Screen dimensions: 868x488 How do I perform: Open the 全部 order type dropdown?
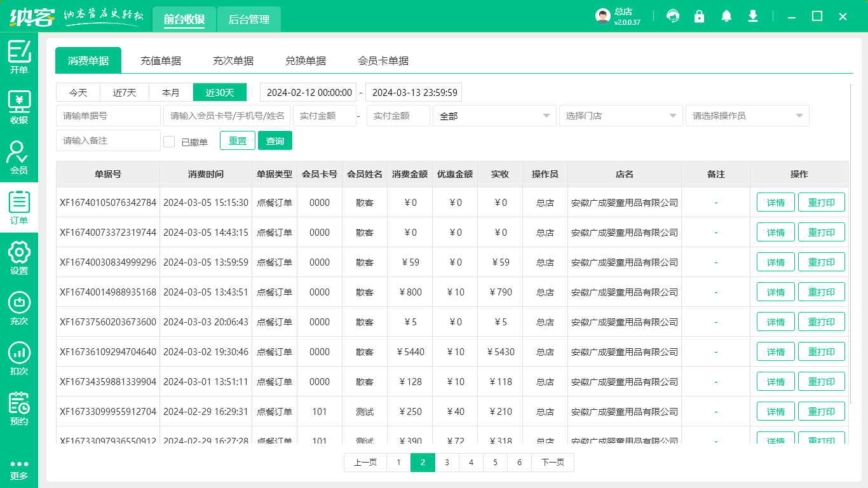tap(494, 116)
